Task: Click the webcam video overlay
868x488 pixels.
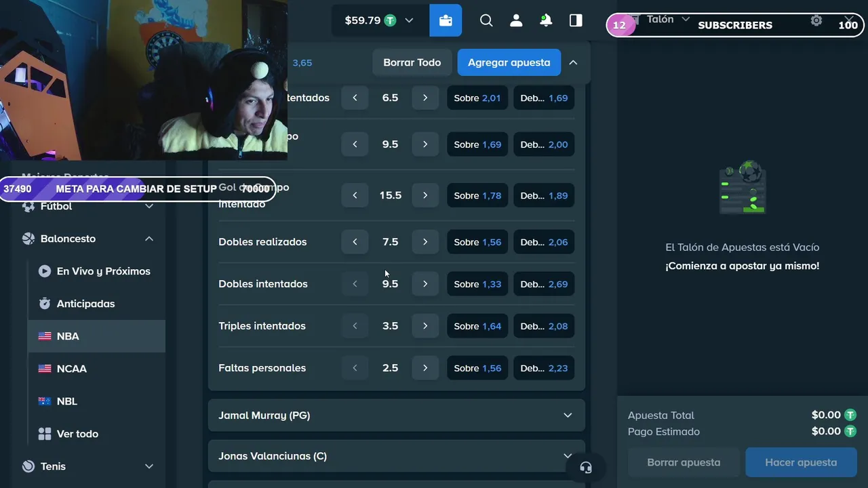Action: 144,80
